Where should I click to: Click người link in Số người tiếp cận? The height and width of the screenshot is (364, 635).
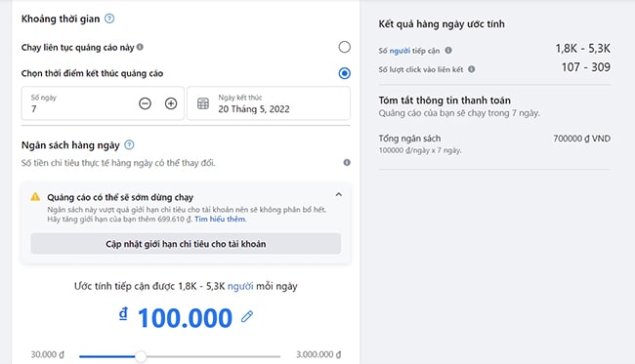pos(400,51)
